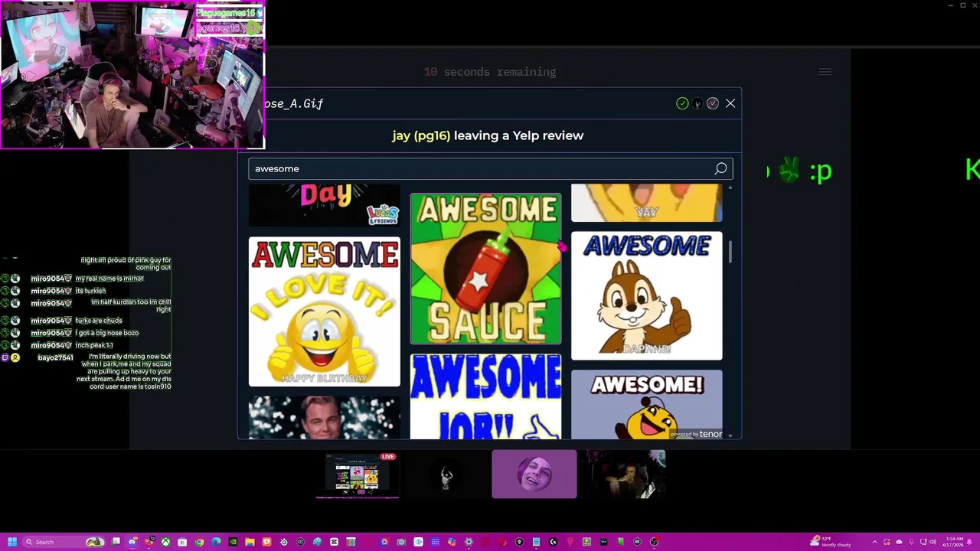Click chat message 'its turkish'
This screenshot has height=551, width=980.
[90, 291]
